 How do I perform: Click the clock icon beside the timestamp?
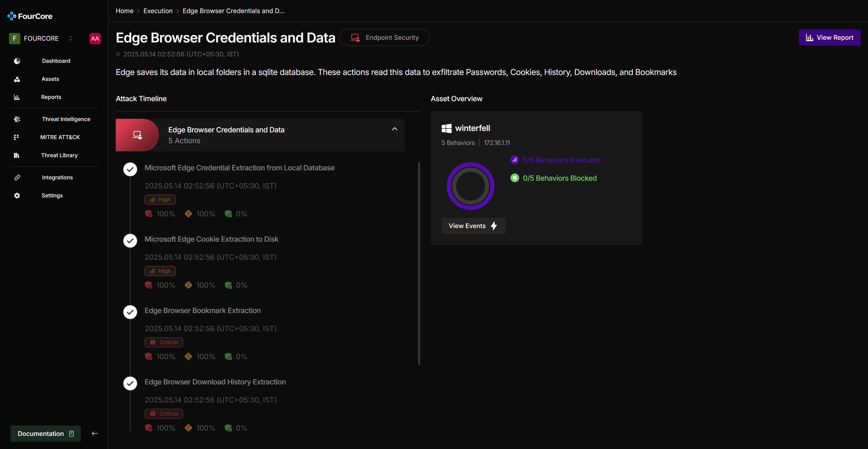point(118,54)
